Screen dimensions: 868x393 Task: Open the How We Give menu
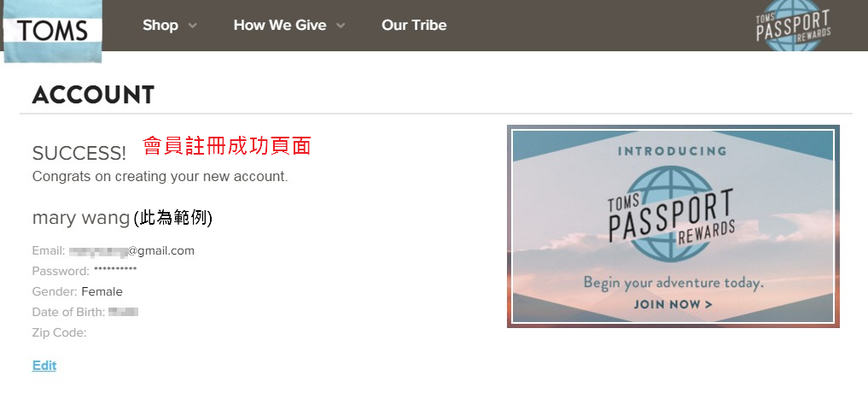click(280, 25)
